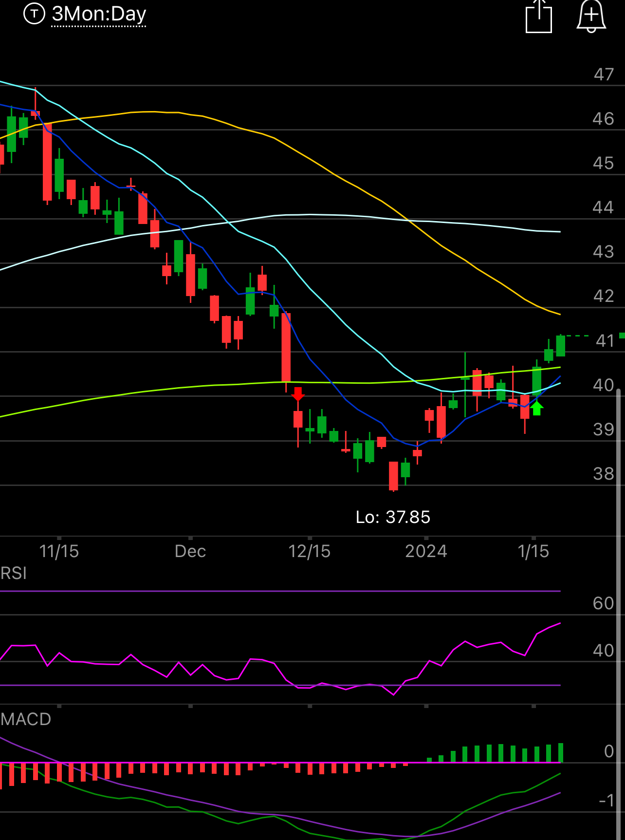Screen dimensions: 625x840
Task: Tap the 44 price axis label
Action: [604, 207]
